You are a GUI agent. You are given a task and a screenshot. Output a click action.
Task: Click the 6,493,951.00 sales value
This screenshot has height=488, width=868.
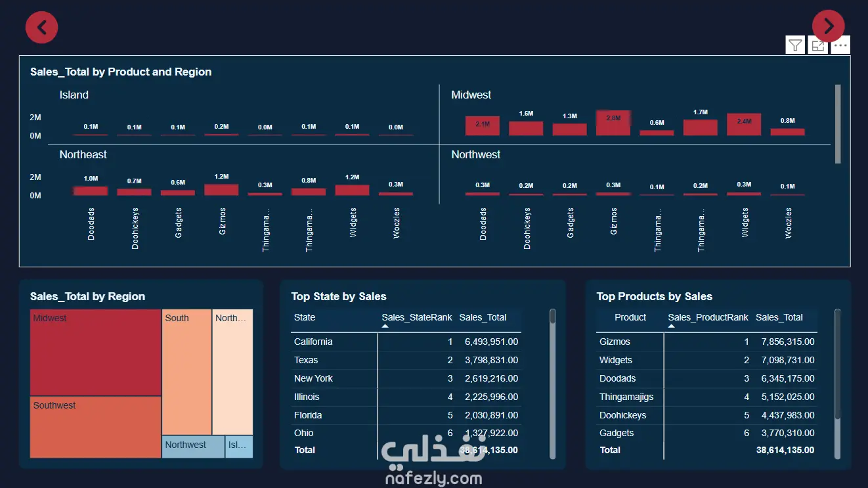click(x=491, y=342)
